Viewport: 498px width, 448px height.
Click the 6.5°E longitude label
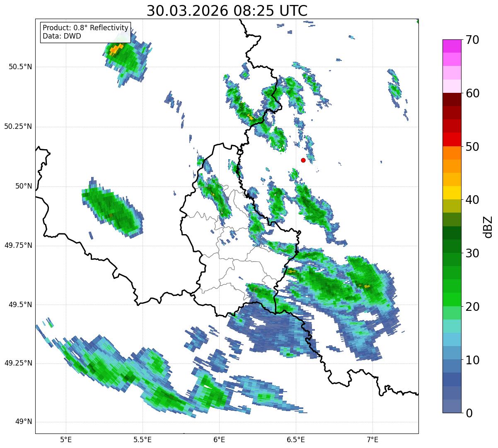296,439
